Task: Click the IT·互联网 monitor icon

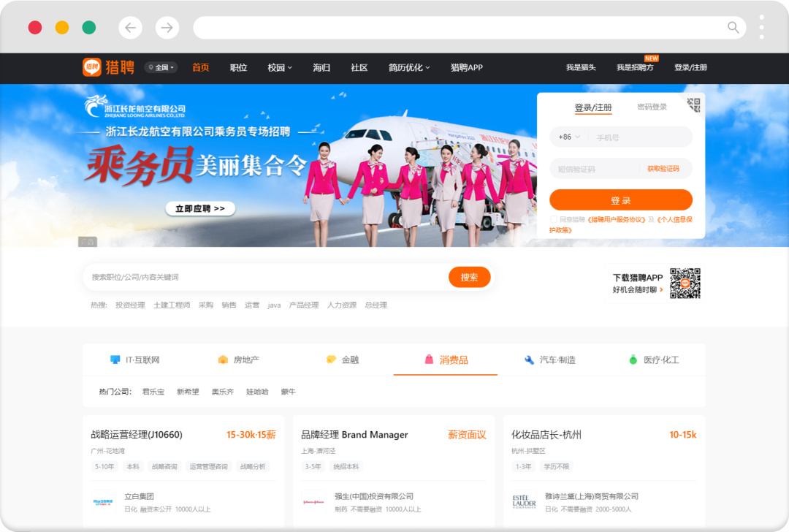Action: pos(115,360)
